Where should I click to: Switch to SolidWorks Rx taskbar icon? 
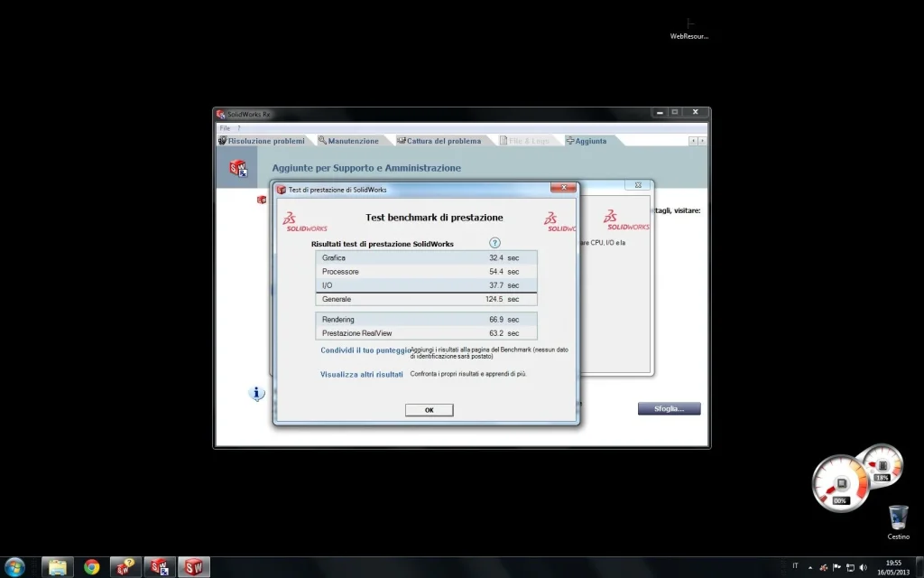pos(160,567)
